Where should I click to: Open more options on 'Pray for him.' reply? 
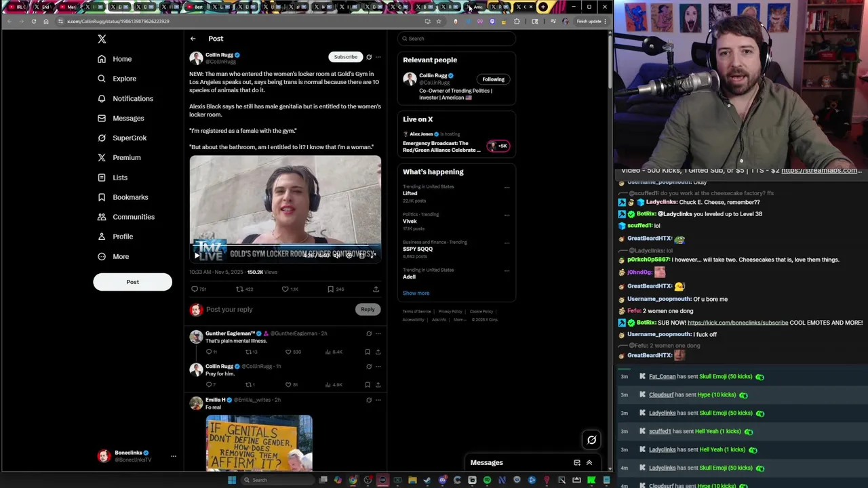pyautogui.click(x=378, y=367)
